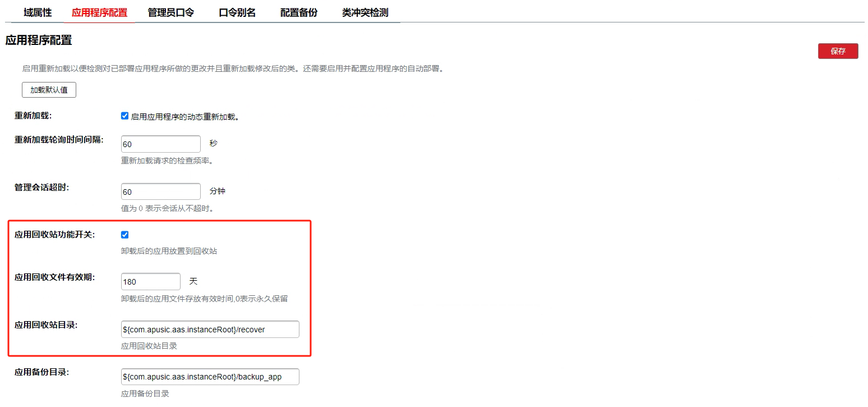
Task: Switch to the 域属性 tab
Action: coord(38,12)
